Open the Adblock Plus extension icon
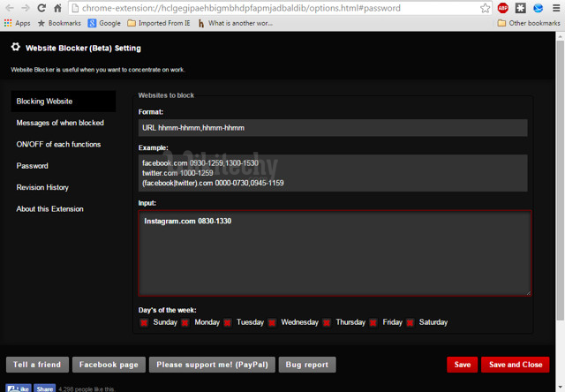The height and width of the screenshot is (392, 565). [503, 8]
